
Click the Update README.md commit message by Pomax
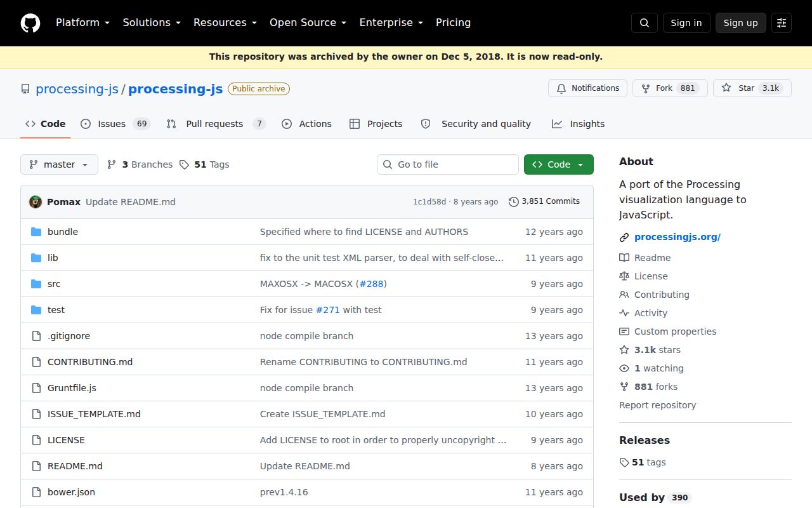click(x=131, y=202)
